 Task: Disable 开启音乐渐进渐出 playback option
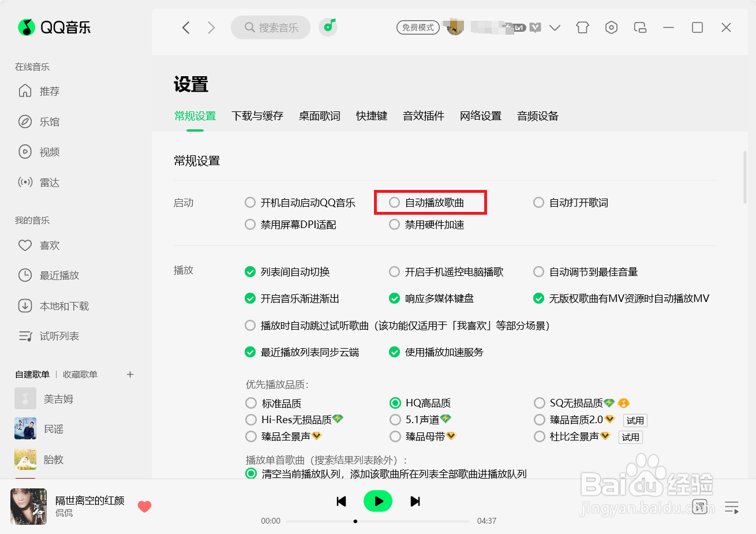click(250, 299)
